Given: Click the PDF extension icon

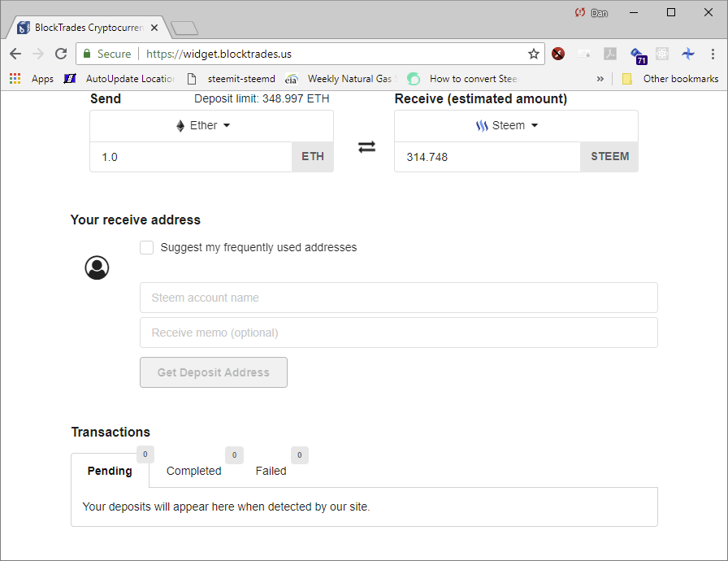Looking at the screenshot, I should [610, 54].
